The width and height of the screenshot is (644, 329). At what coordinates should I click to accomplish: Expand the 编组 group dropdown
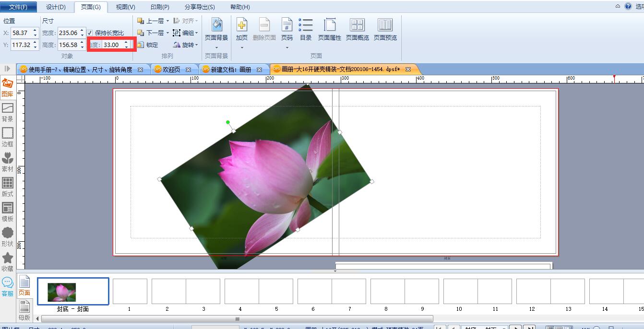(196, 33)
